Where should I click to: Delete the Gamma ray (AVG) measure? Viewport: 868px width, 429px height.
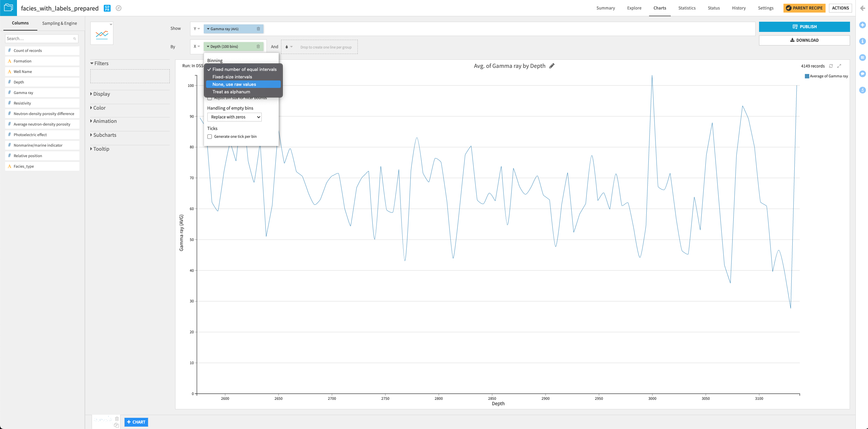tap(258, 29)
